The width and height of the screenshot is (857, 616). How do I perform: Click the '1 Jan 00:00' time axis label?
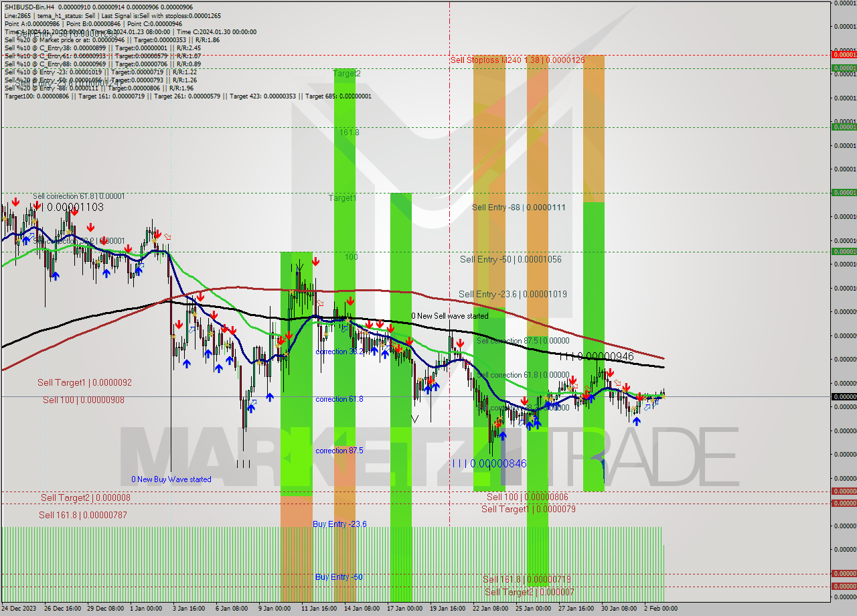coord(147,609)
